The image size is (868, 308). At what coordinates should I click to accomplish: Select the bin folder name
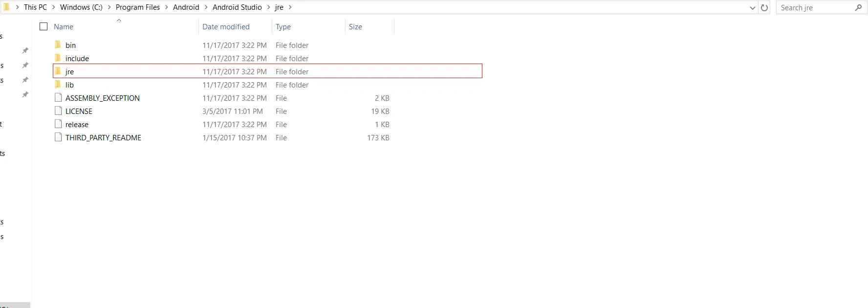click(x=71, y=45)
